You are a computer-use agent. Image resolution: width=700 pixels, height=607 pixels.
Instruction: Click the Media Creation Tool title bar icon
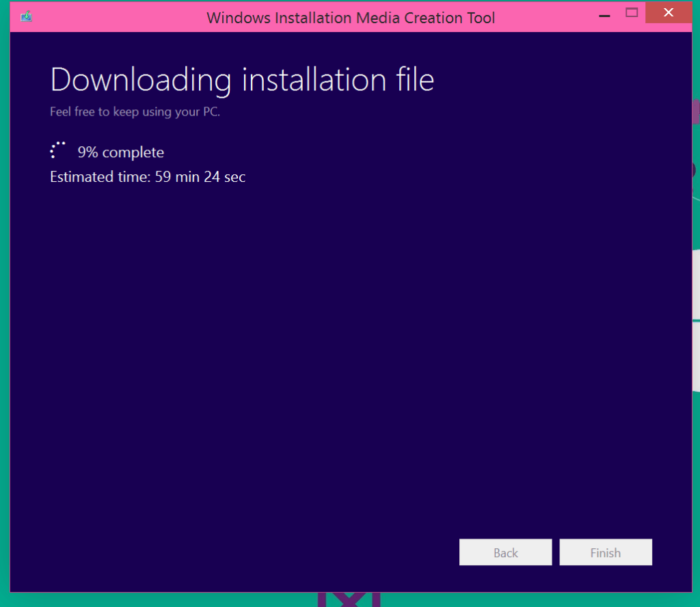point(27,17)
